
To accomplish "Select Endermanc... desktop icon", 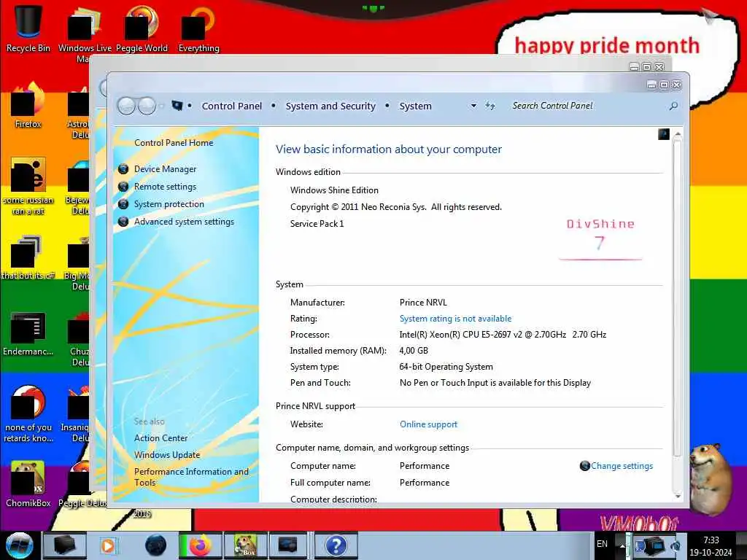I will [28, 333].
